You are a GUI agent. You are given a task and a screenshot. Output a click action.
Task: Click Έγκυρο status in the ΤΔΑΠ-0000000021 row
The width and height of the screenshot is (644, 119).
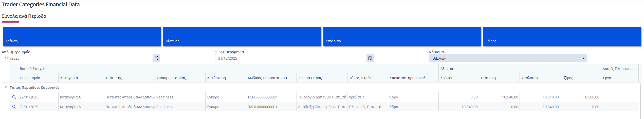pyautogui.click(x=226, y=97)
